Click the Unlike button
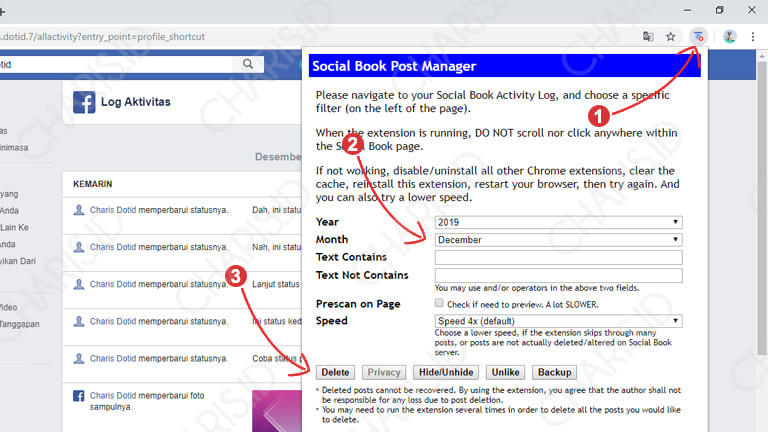The image size is (768, 432). (x=505, y=372)
